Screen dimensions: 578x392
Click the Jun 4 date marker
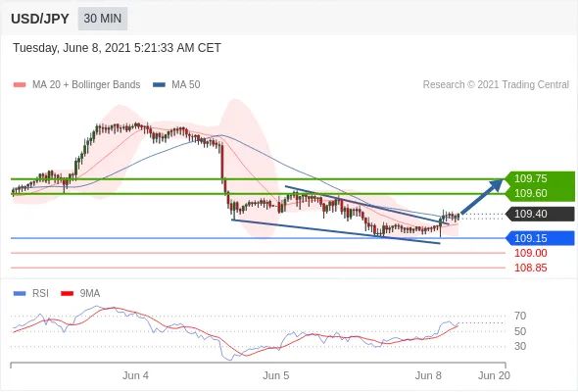point(135,375)
